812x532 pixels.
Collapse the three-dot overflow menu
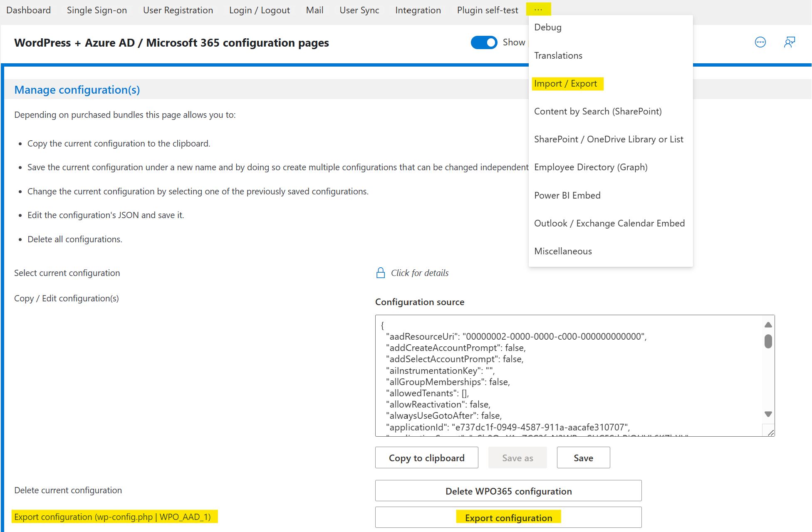(x=538, y=9)
